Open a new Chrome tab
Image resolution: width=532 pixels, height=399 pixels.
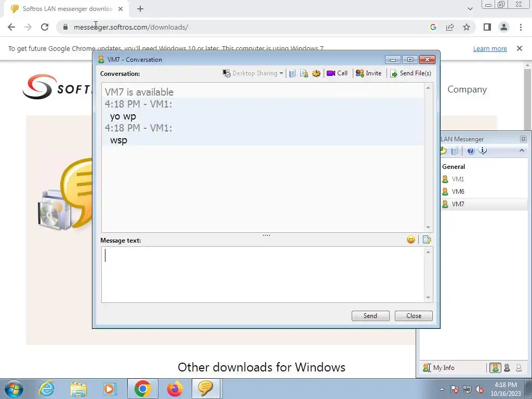140,9
